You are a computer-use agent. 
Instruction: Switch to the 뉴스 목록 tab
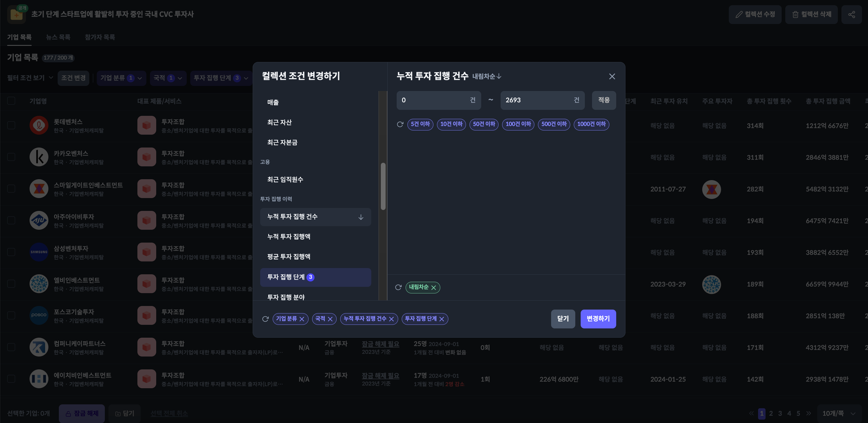coord(58,37)
